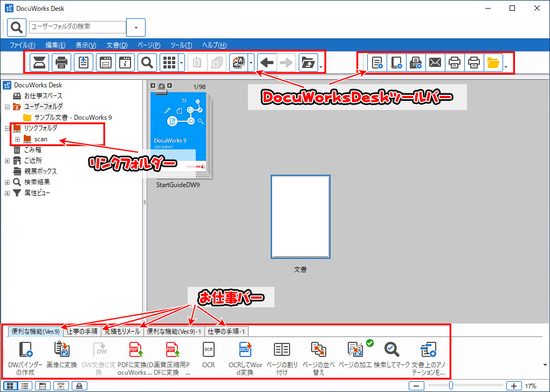Open the dropdown beside the conversion icon
This screenshot has width=550, height=392.
click(251, 63)
